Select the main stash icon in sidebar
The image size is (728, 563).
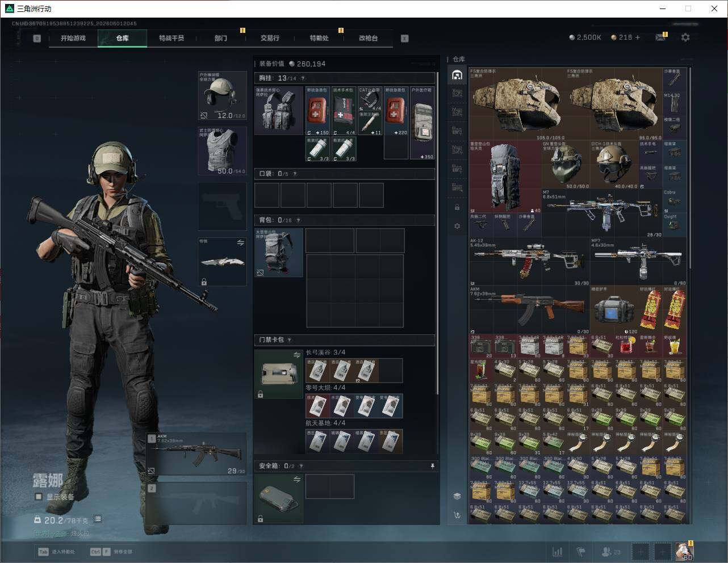(x=457, y=75)
